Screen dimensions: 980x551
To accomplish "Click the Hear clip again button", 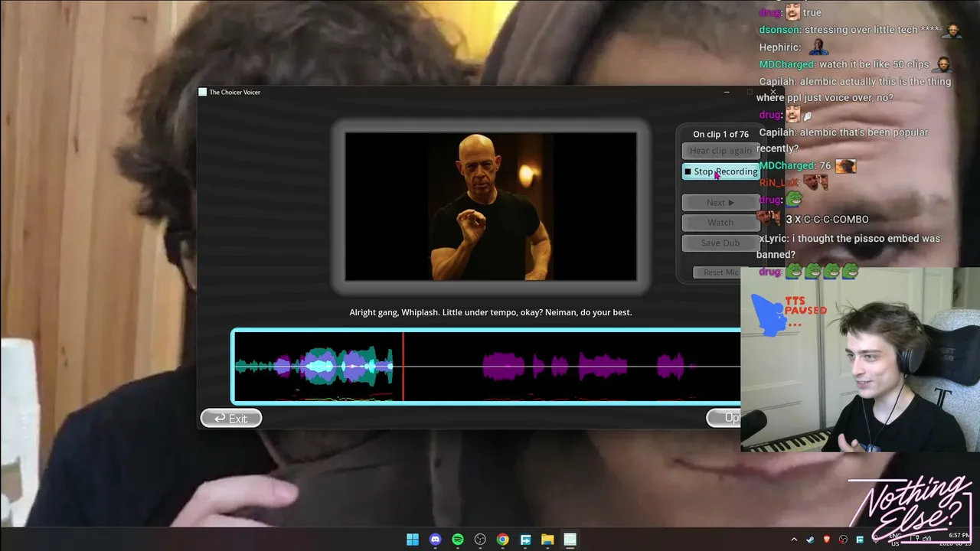I will coord(720,151).
